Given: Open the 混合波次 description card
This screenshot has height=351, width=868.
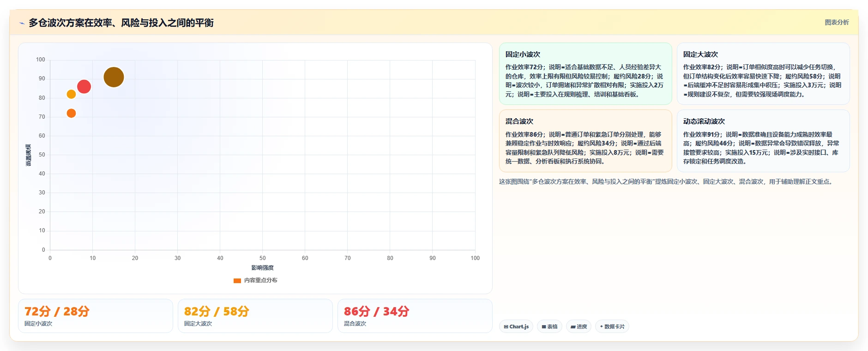Looking at the screenshot, I should pos(585,141).
